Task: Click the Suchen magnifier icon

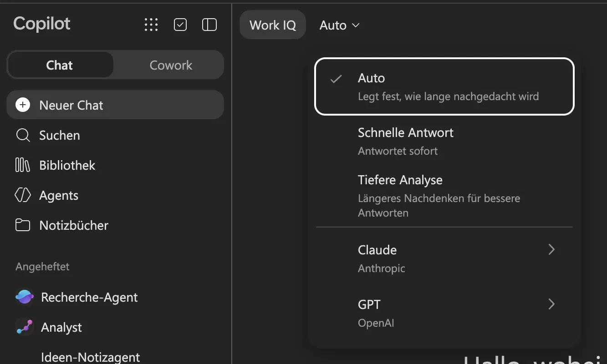Action: 23,135
